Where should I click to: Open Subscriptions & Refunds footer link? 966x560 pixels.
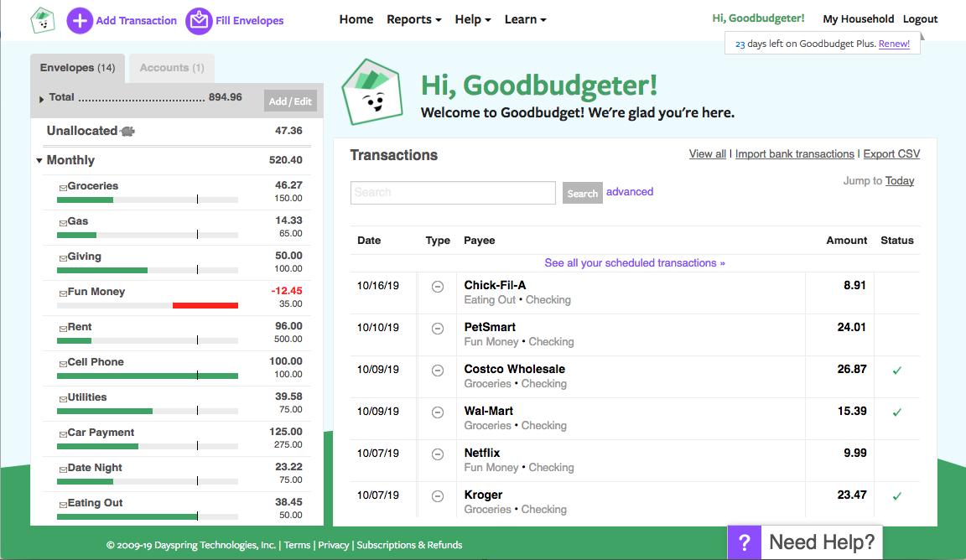[x=409, y=545]
